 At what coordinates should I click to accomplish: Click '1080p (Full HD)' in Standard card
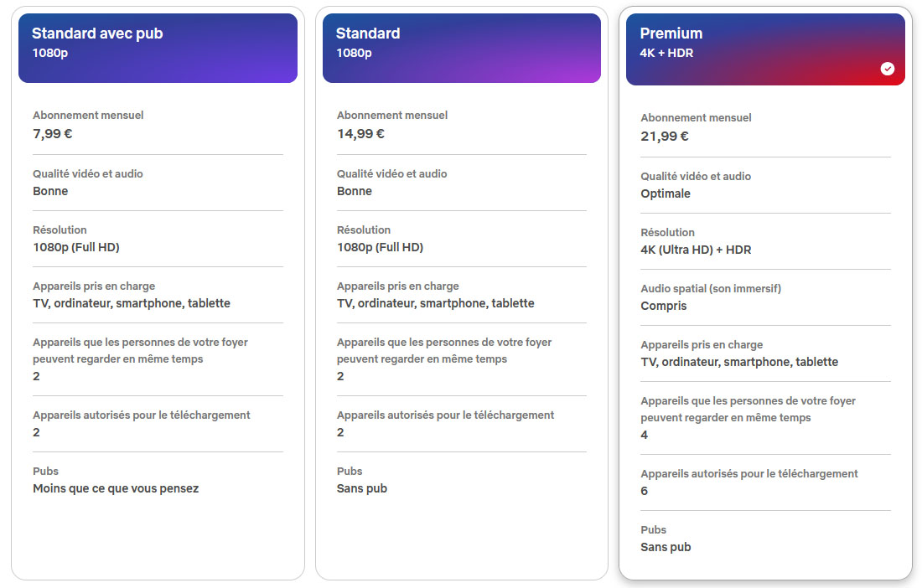coord(380,247)
